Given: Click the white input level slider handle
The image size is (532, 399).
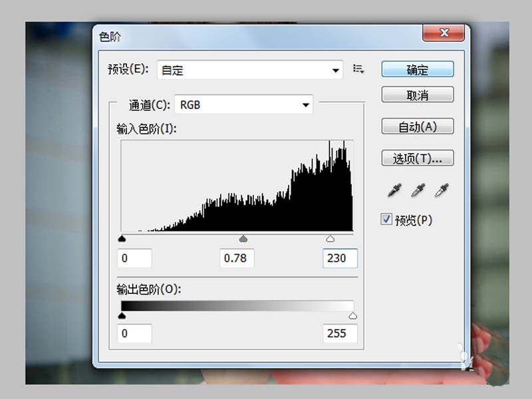Looking at the screenshot, I should (x=331, y=238).
